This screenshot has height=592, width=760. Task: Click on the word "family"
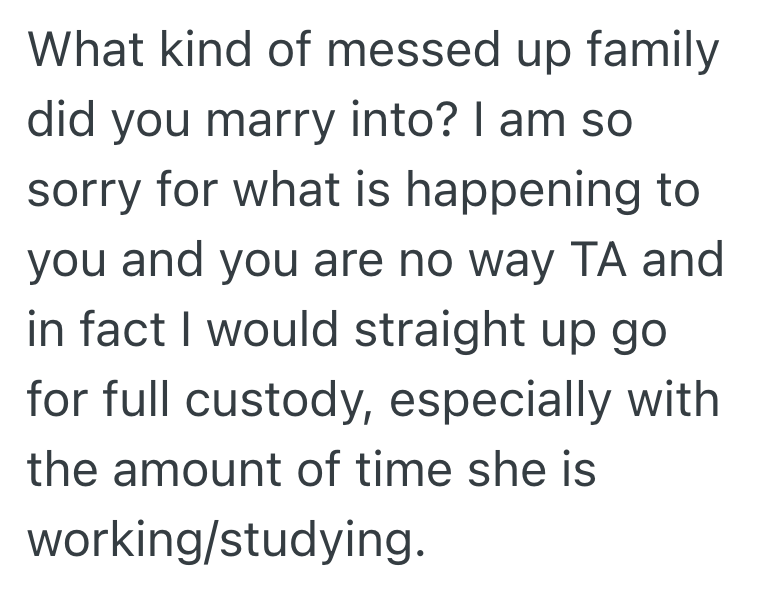(x=653, y=52)
